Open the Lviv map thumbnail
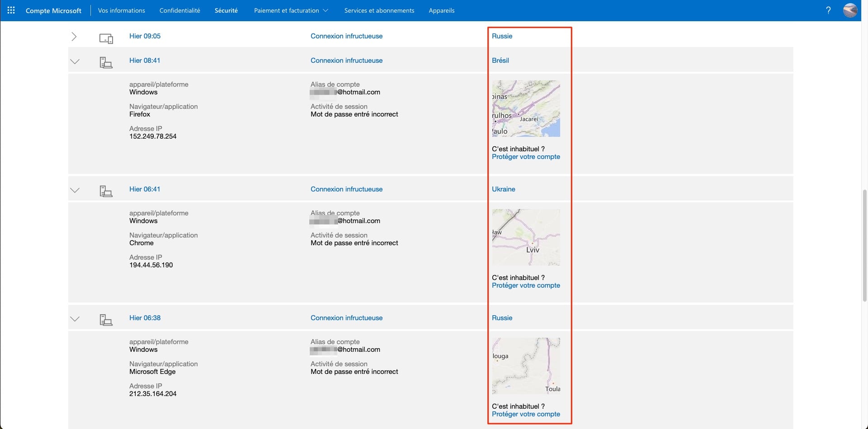Viewport: 868px width, 429px height. point(526,237)
